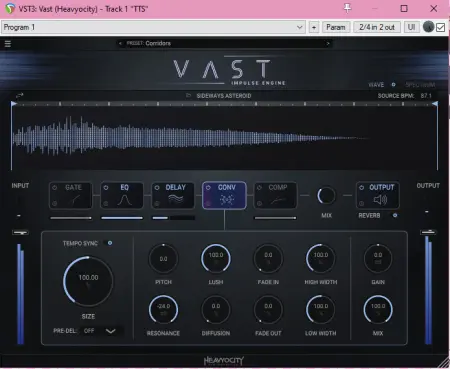Toggle TEMPO SYNC indicator
This screenshot has width=450, height=369.
pyautogui.click(x=110, y=243)
